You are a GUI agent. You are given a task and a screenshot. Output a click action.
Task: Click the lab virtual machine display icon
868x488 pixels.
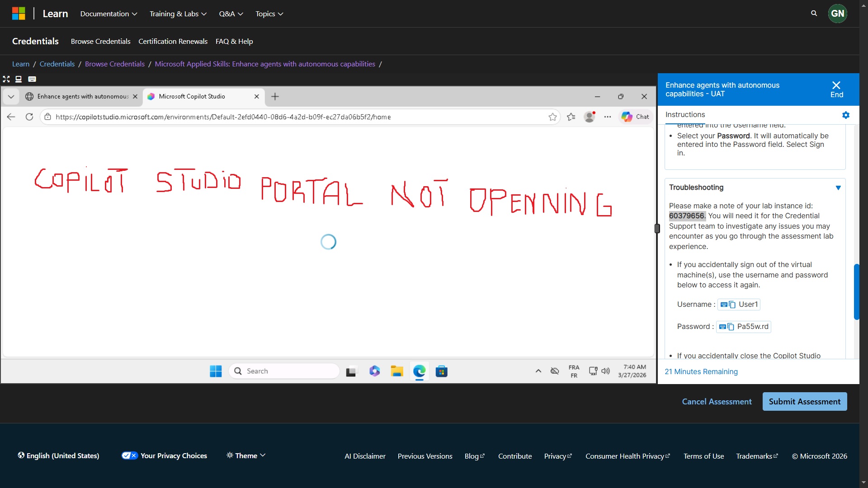coord(19,79)
